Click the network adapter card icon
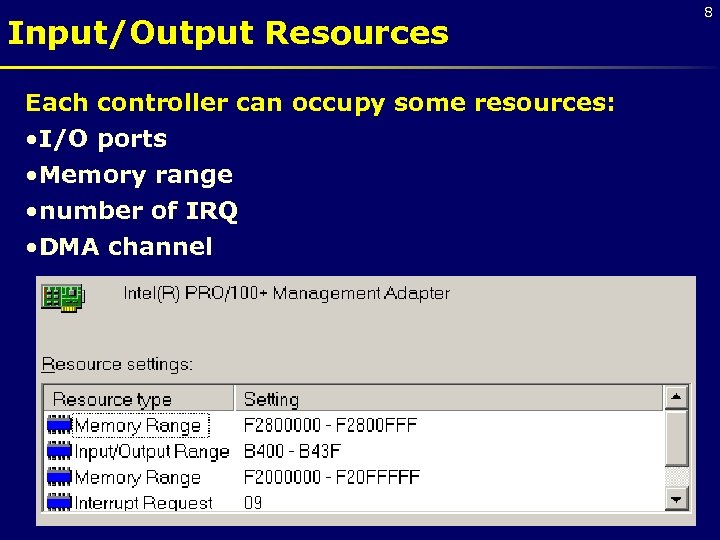 point(63,298)
